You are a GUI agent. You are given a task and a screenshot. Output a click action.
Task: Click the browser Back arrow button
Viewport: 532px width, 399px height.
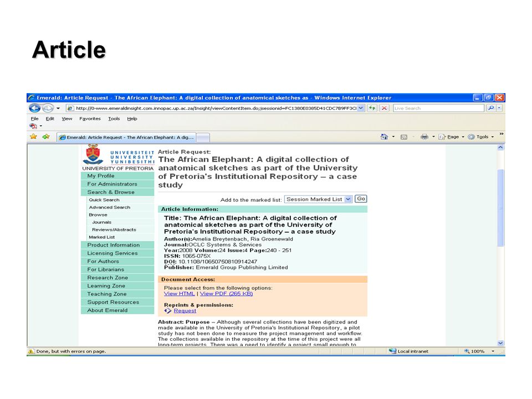34,108
